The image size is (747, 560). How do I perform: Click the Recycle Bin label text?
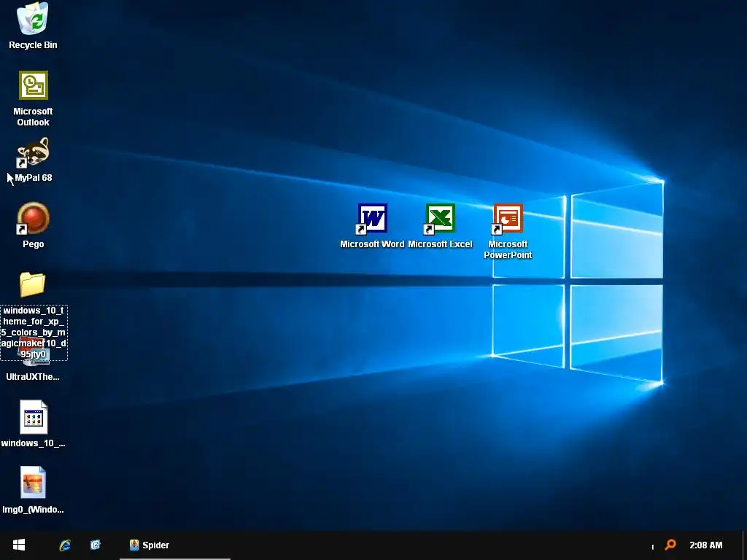pyautogui.click(x=33, y=44)
